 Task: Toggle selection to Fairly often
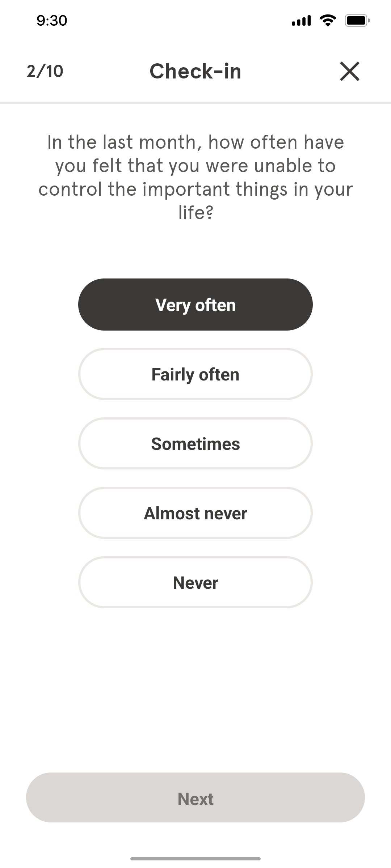[x=195, y=374]
